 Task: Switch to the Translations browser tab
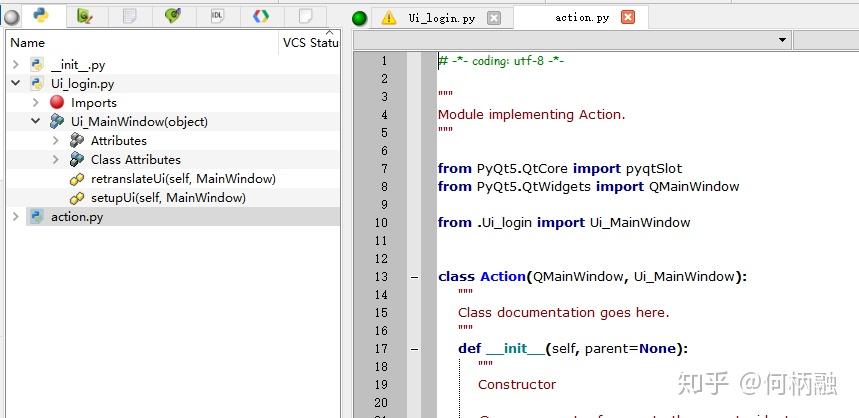tap(173, 16)
